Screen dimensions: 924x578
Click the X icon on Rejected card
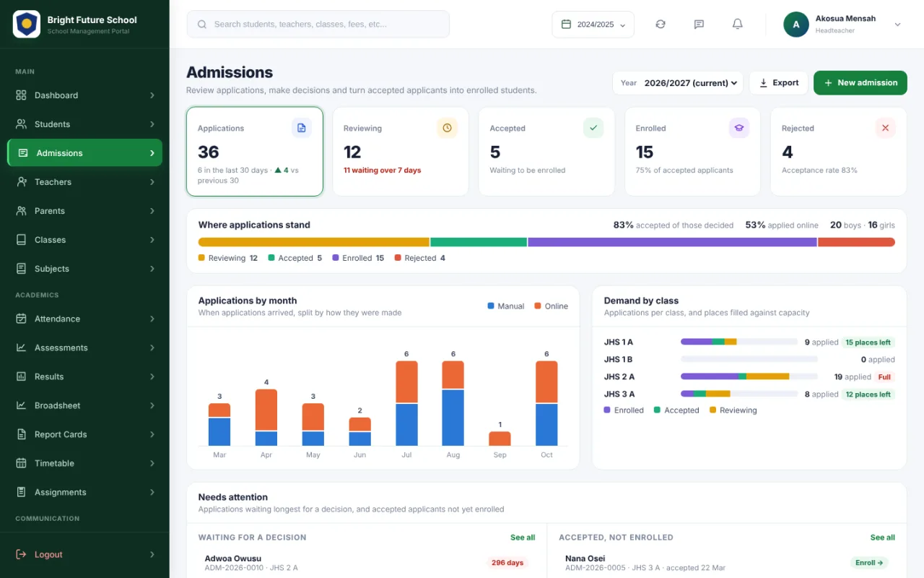click(x=885, y=128)
